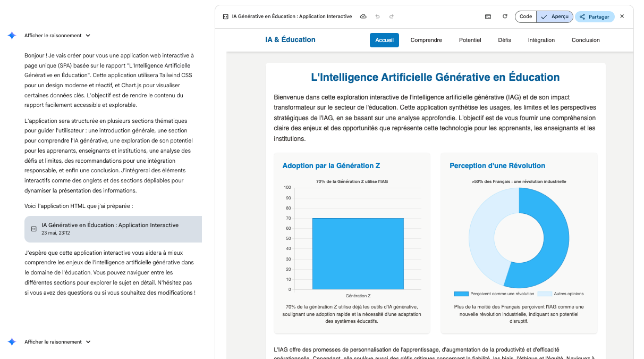Refresh the preview with reload icon

coord(505,16)
